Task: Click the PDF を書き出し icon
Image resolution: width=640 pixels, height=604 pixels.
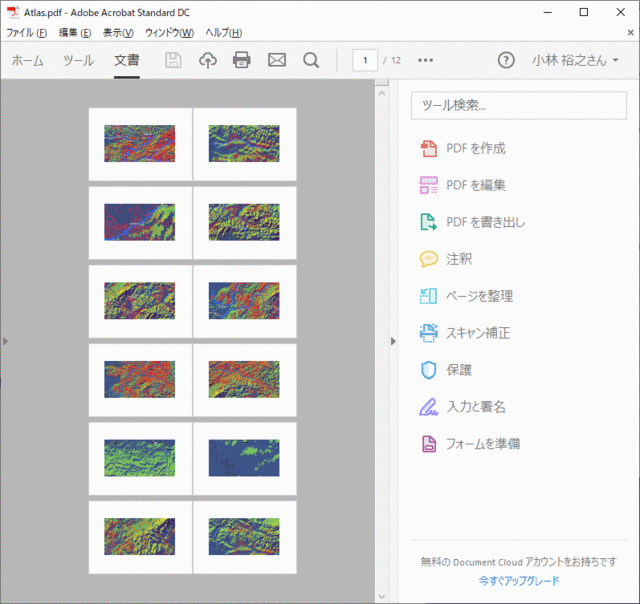Action: coord(429,222)
